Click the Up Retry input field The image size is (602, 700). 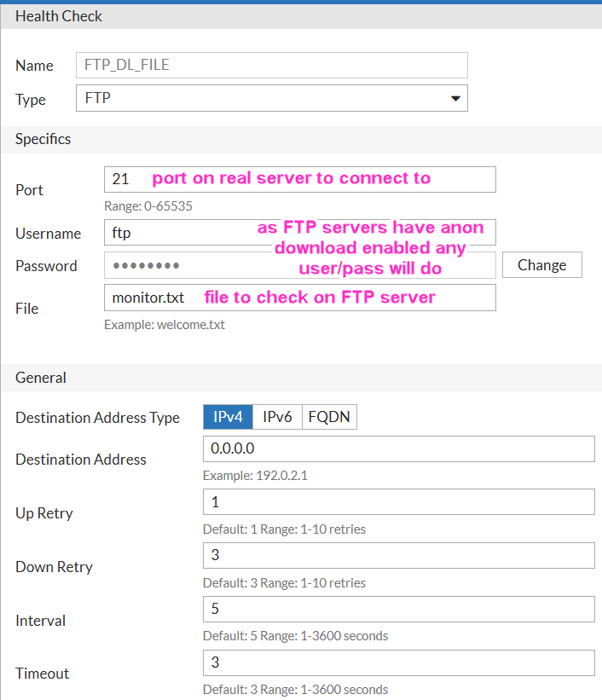click(x=399, y=502)
